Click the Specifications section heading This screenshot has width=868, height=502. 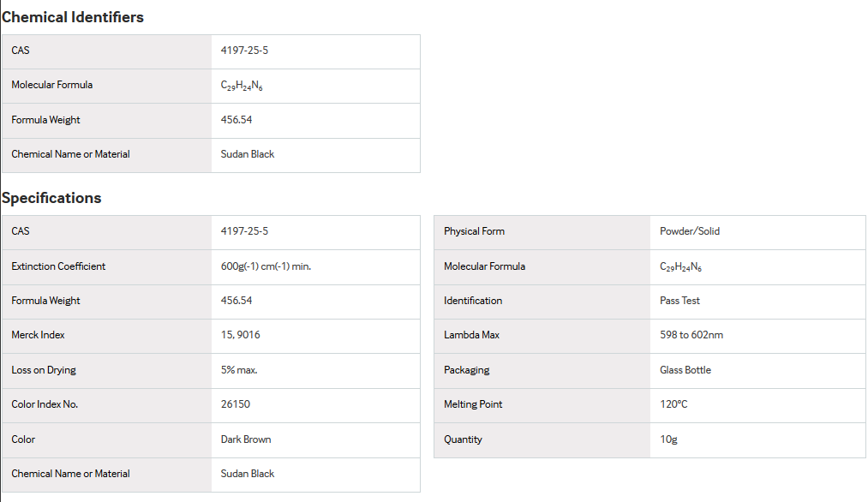pos(51,198)
